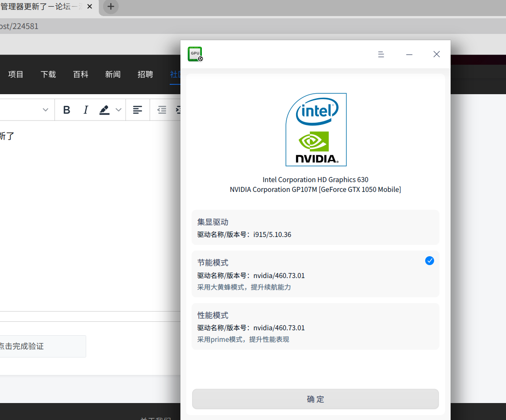This screenshot has width=506, height=420.
Task: Close the forum browser tab
Action: click(x=90, y=7)
